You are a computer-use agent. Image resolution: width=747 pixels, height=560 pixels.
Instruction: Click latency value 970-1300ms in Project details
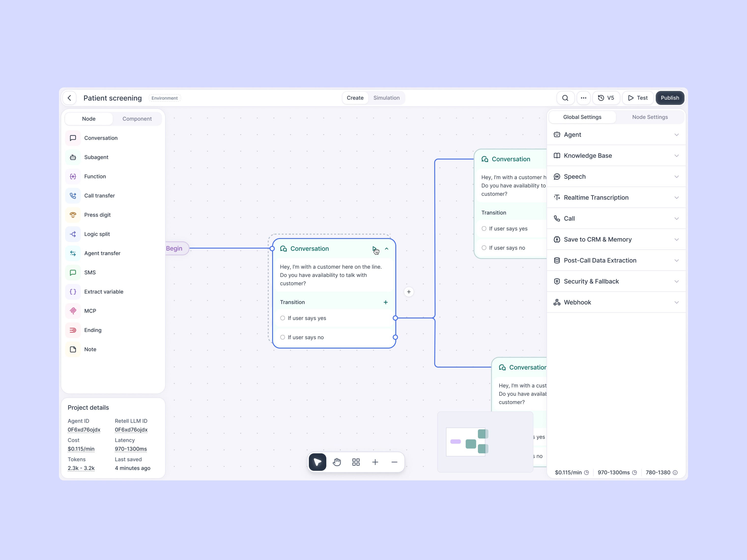[131, 449]
